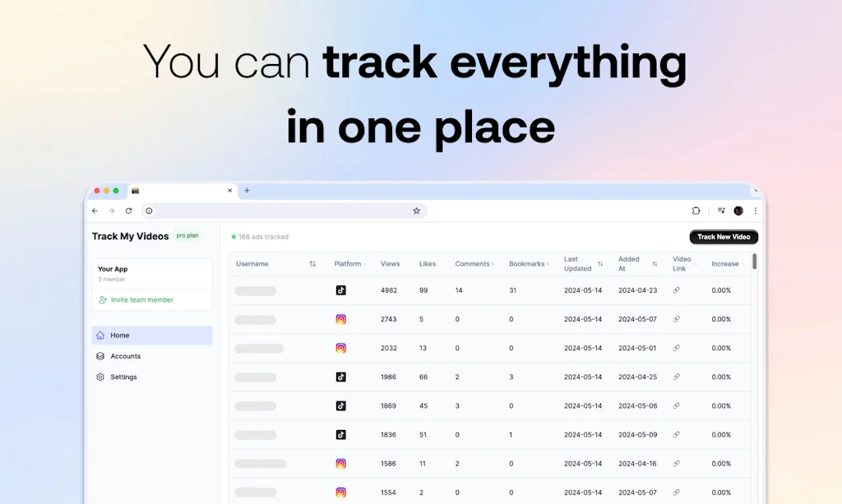Switch to the open browser tab

(x=177, y=190)
